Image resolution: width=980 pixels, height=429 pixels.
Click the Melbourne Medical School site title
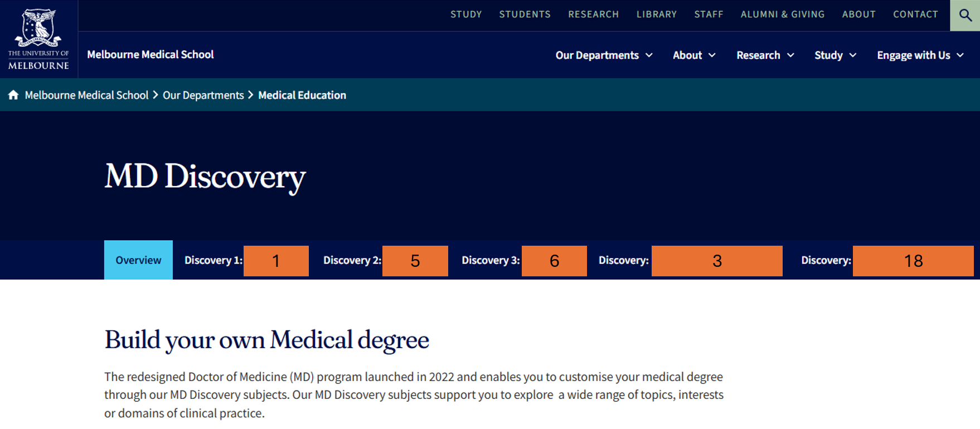click(x=151, y=55)
